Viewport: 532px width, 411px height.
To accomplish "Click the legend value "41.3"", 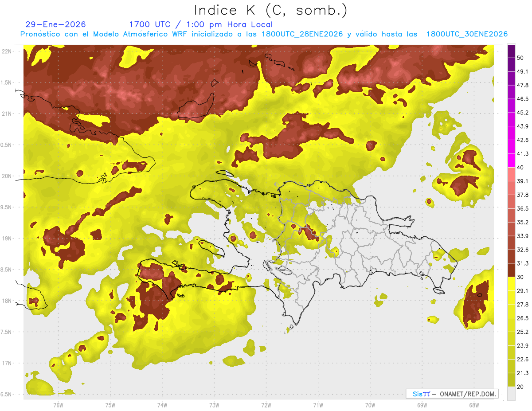I will [522, 154].
